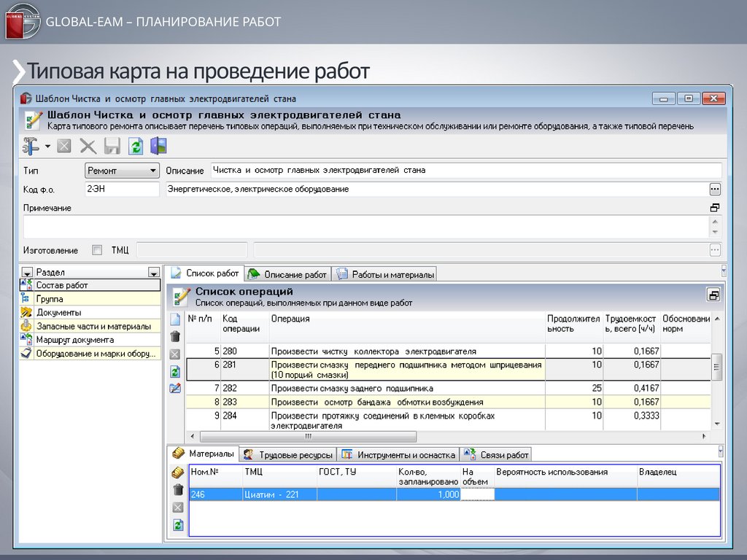Click the floppy disk save icon
The height and width of the screenshot is (560, 747).
coord(112,146)
